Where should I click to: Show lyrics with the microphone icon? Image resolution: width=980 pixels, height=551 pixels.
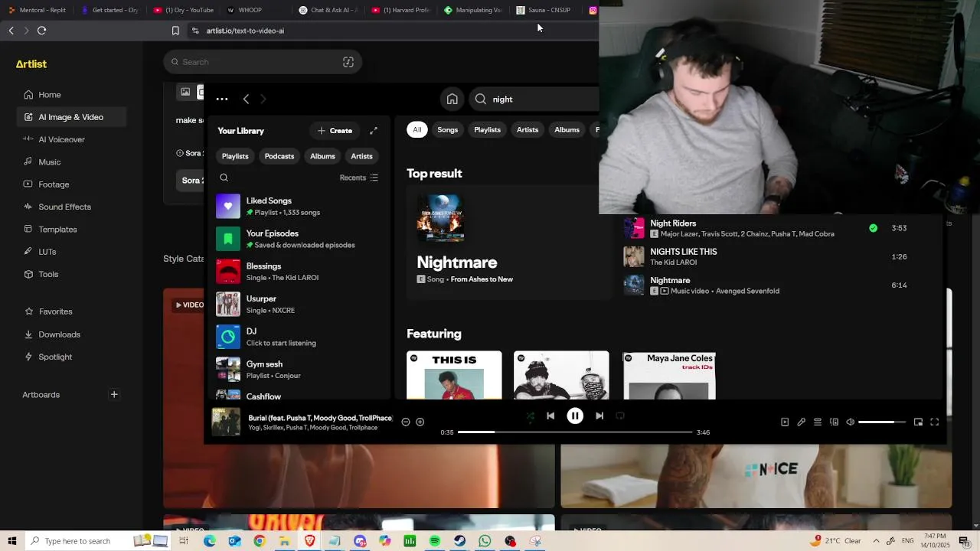tap(801, 422)
